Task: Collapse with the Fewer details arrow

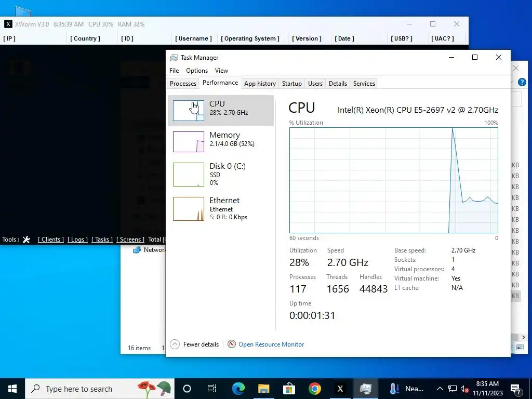Action: (175, 344)
